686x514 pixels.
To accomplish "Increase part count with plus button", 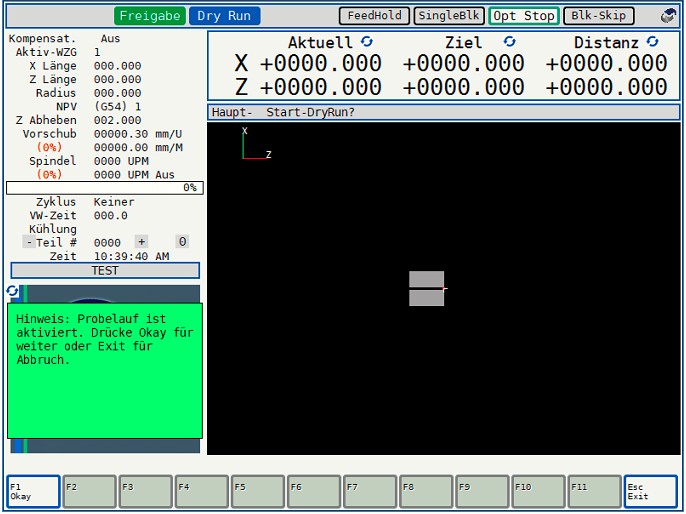I will (141, 242).
